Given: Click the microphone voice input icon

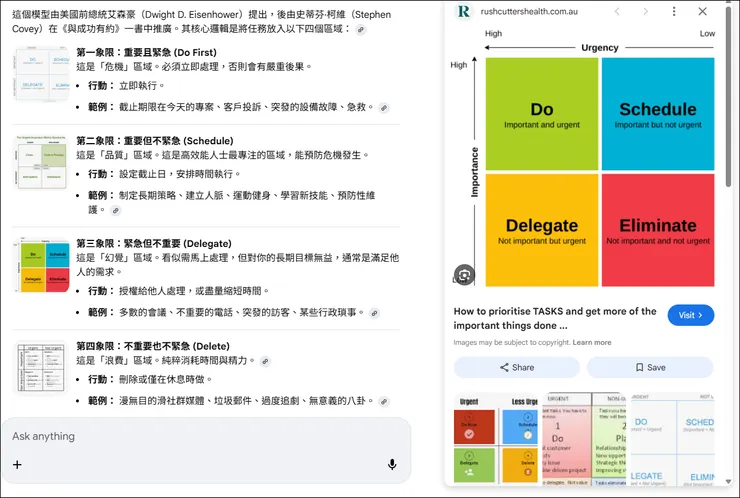Looking at the screenshot, I should click(392, 464).
